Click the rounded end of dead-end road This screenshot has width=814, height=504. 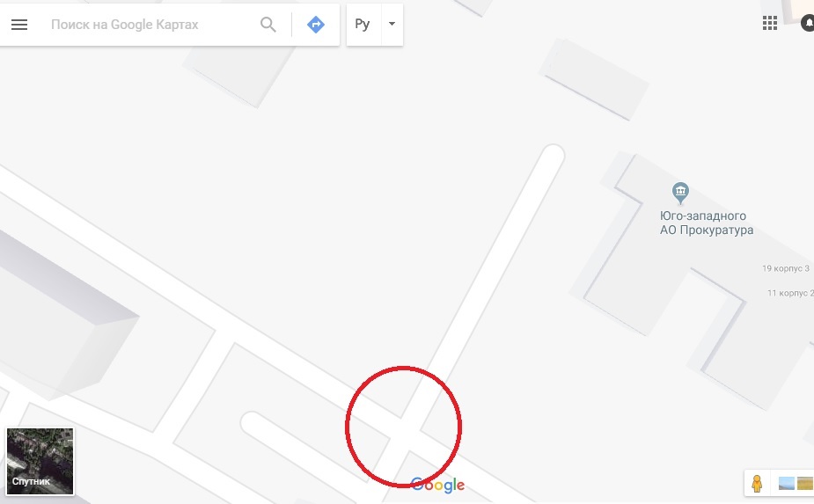(x=553, y=156)
